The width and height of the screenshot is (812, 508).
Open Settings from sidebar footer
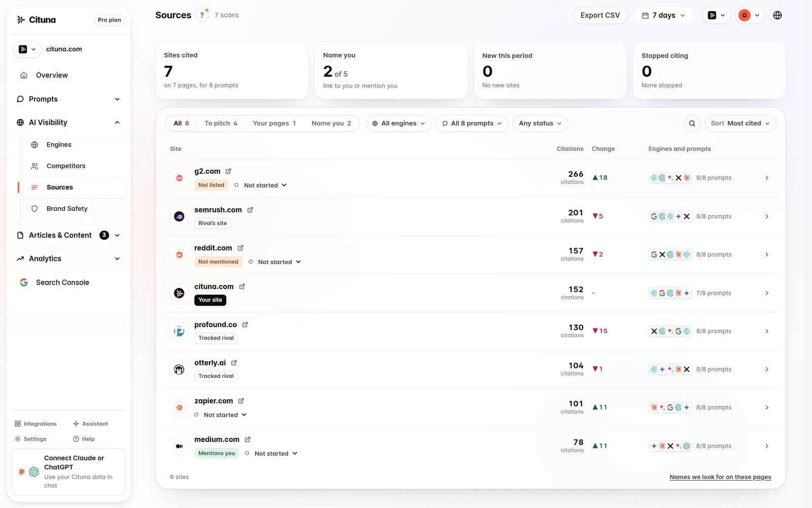point(30,439)
